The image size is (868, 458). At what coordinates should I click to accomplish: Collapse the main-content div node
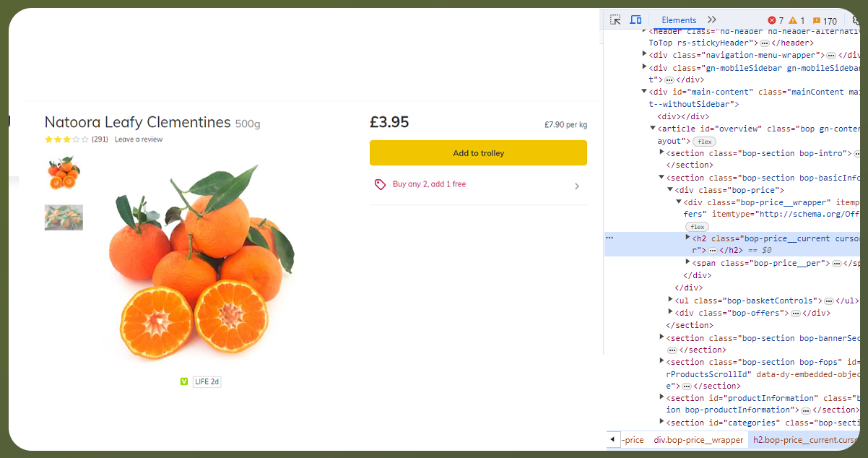[645, 92]
